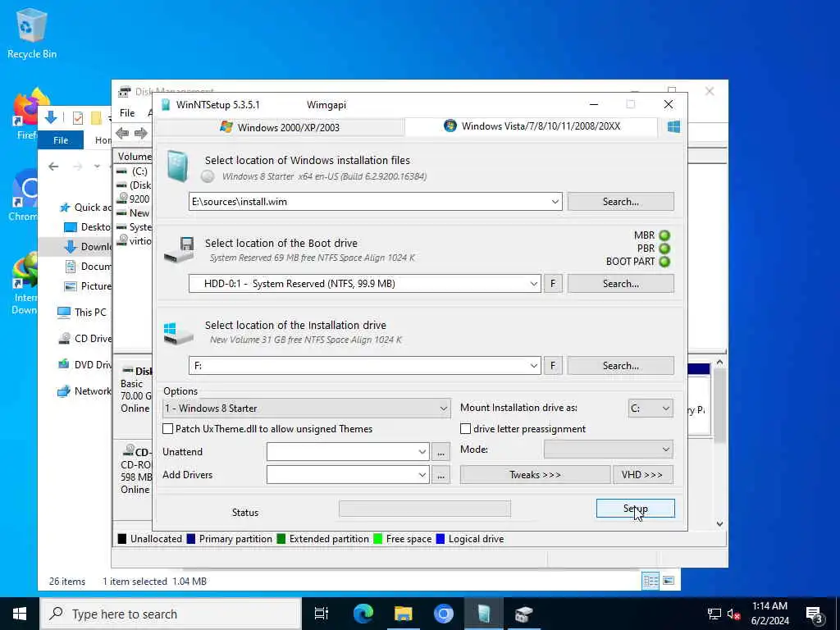This screenshot has width=840, height=630.
Task: Select Disk Management taskbar icon
Action: click(x=523, y=614)
